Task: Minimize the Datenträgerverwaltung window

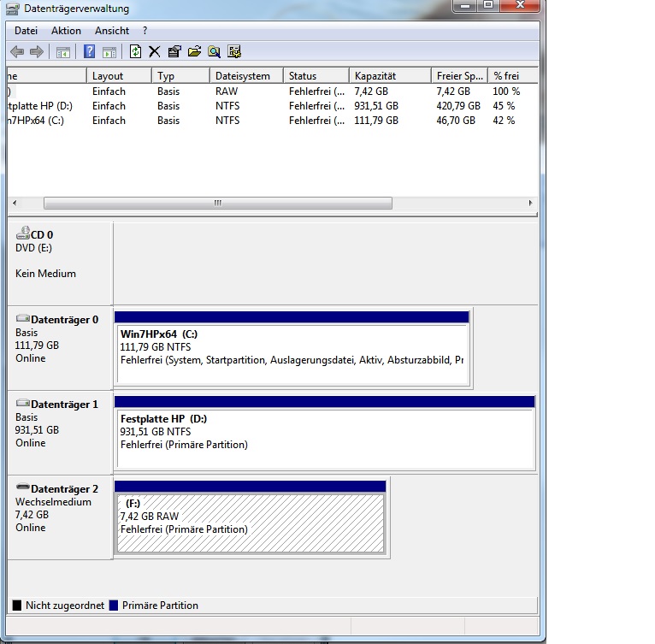Action: click(x=465, y=6)
